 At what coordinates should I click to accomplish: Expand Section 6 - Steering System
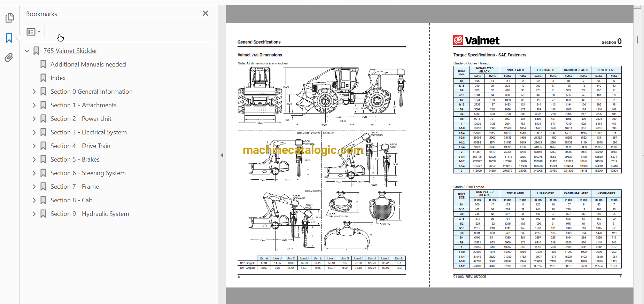[x=34, y=173]
